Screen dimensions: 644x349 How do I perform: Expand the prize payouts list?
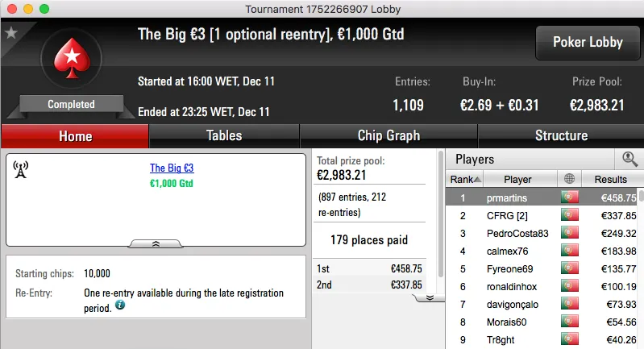pyautogui.click(x=430, y=297)
